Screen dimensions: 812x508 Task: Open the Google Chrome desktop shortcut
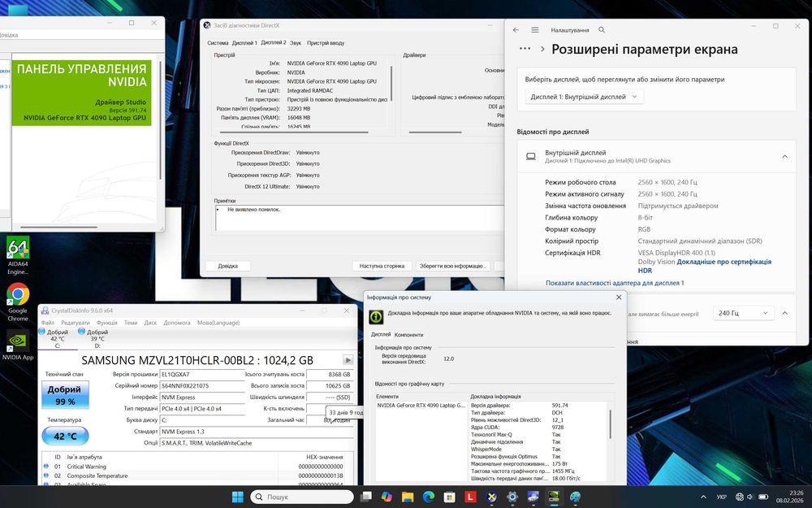18,302
